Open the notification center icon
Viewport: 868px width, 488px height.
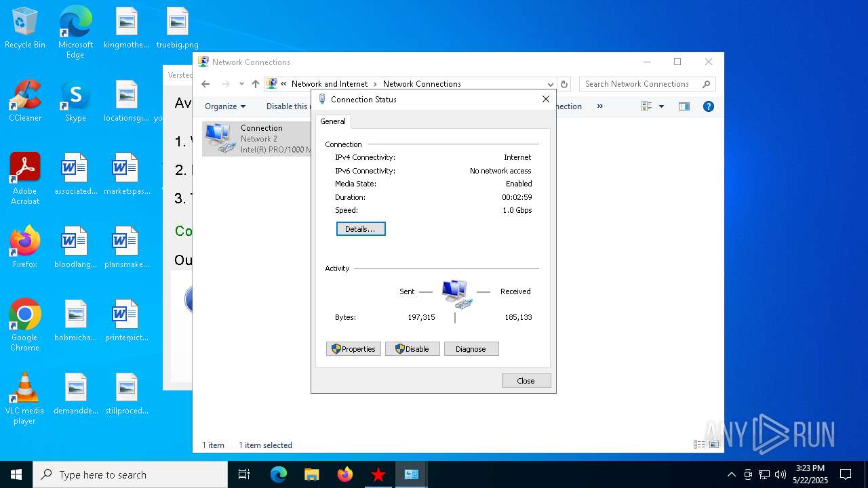(x=846, y=474)
